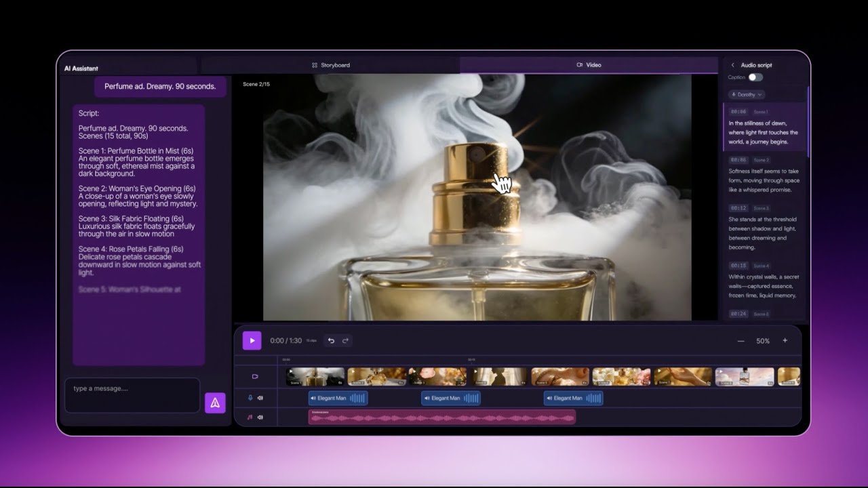Image resolution: width=868 pixels, height=488 pixels.
Task: Switch to the Video tab
Action: (x=589, y=65)
